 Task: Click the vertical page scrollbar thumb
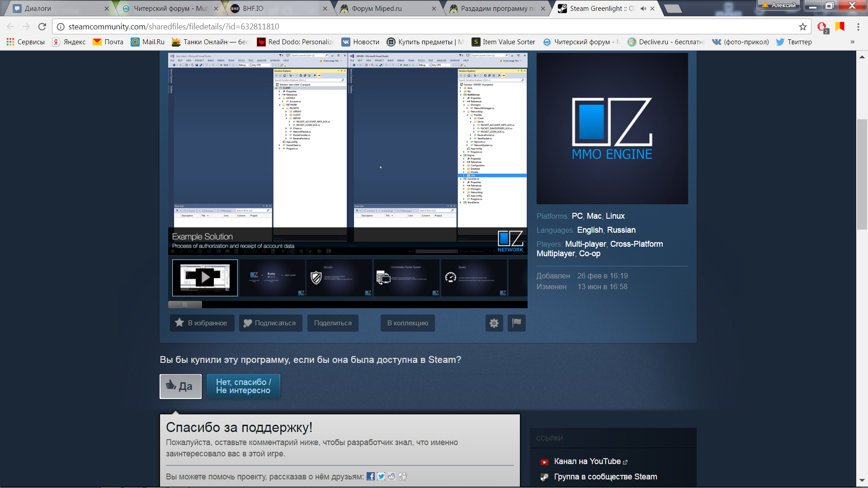[862, 174]
